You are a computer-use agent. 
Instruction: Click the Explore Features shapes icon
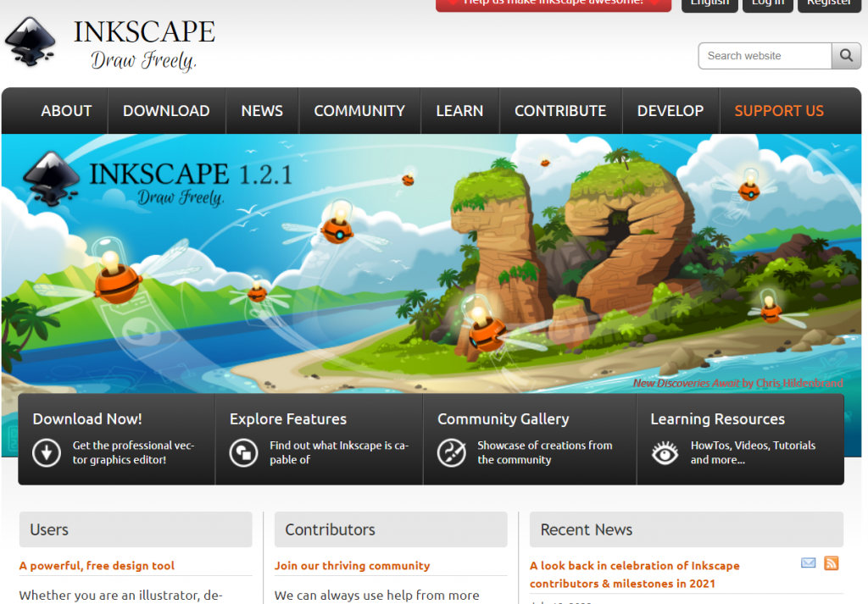[243, 452]
